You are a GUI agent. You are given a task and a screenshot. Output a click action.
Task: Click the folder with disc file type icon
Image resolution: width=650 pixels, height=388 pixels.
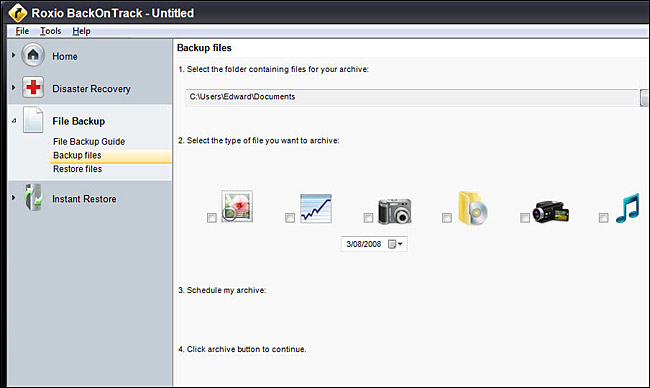473,209
